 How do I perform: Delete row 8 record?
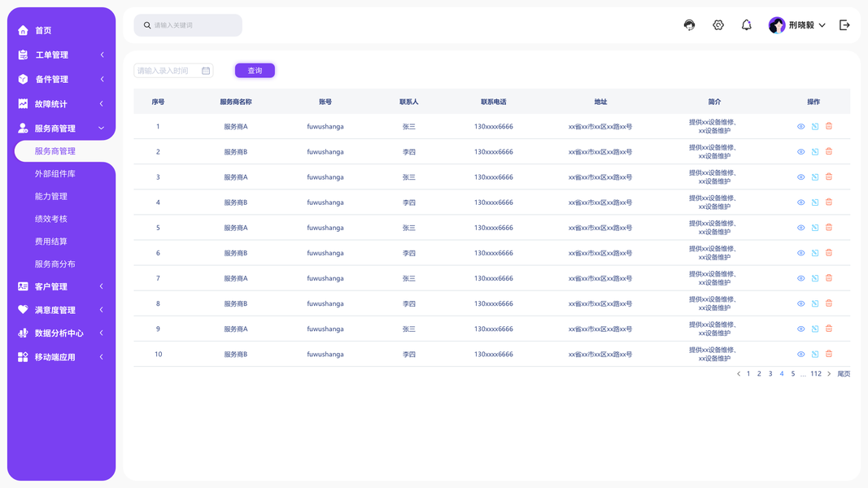pos(829,303)
